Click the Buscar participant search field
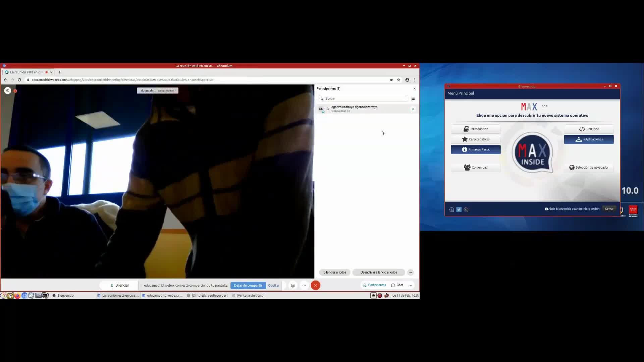The width and height of the screenshot is (644, 362). [x=364, y=99]
